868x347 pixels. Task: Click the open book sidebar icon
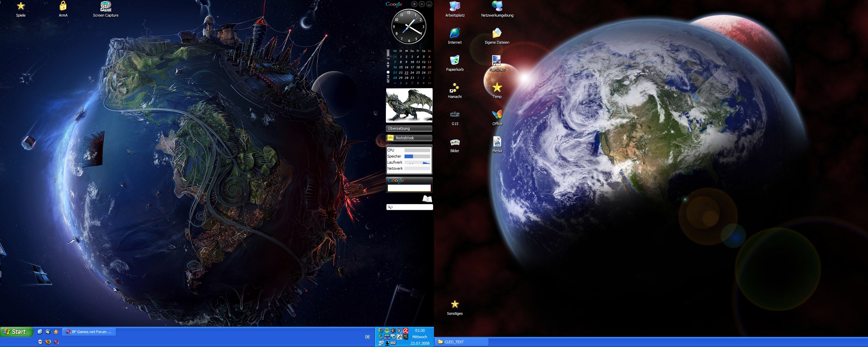(427, 199)
